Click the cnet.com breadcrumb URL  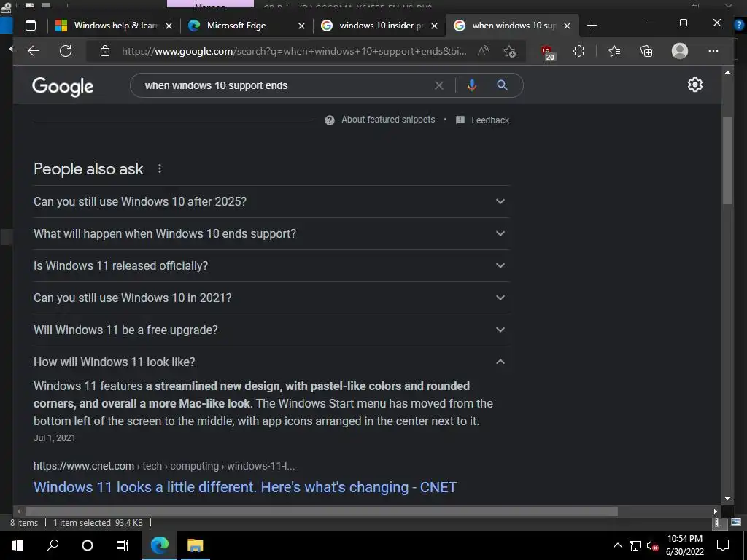coord(164,466)
